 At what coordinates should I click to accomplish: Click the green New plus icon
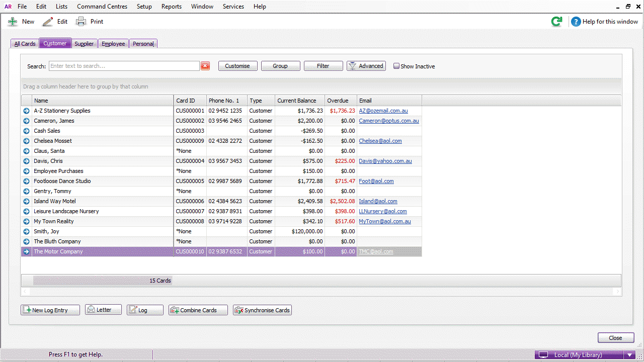13,22
